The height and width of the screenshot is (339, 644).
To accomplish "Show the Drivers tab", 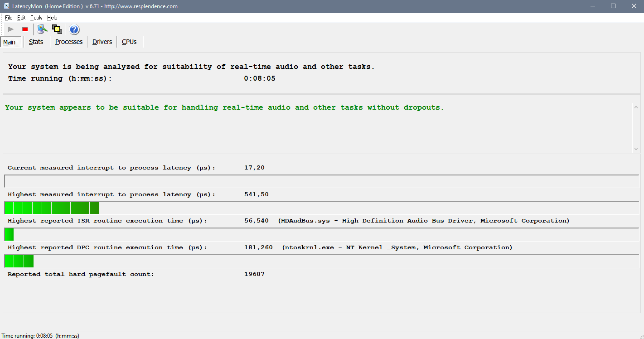I will point(102,42).
